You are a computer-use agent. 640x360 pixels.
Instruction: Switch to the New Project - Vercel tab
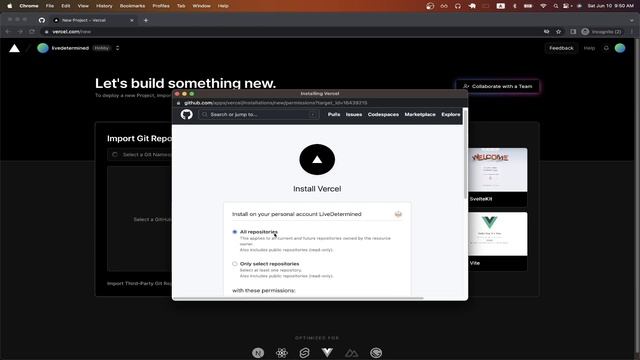tap(94, 20)
